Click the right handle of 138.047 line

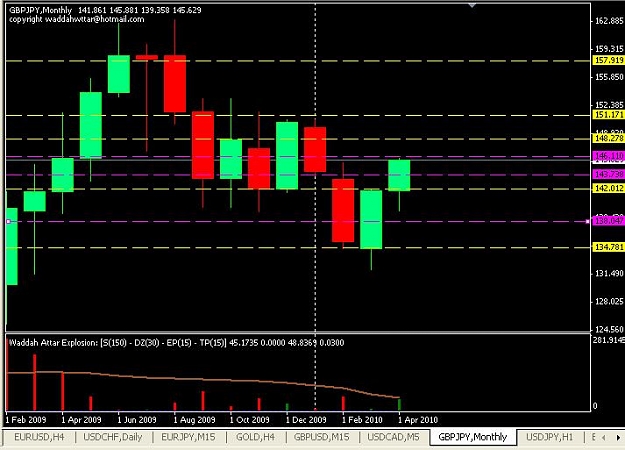tap(588, 221)
